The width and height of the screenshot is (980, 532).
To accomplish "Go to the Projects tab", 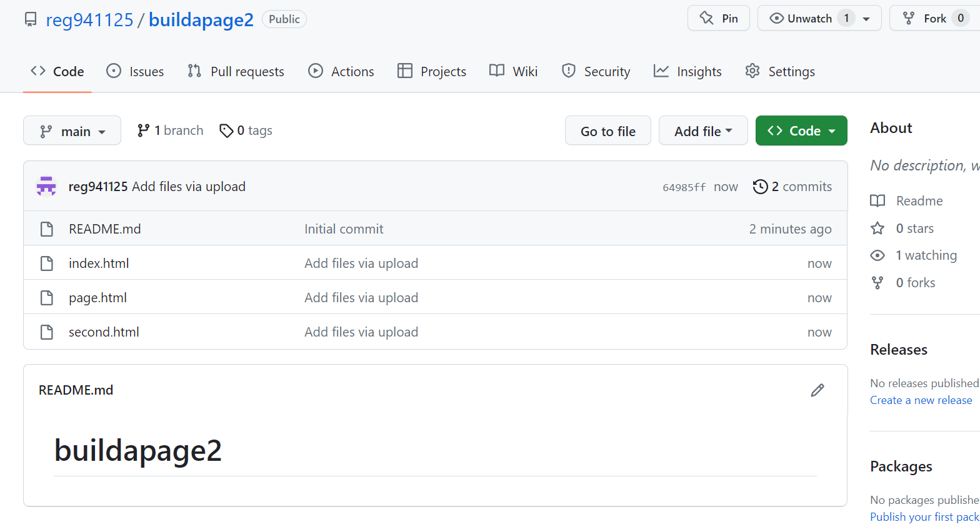I will (432, 71).
